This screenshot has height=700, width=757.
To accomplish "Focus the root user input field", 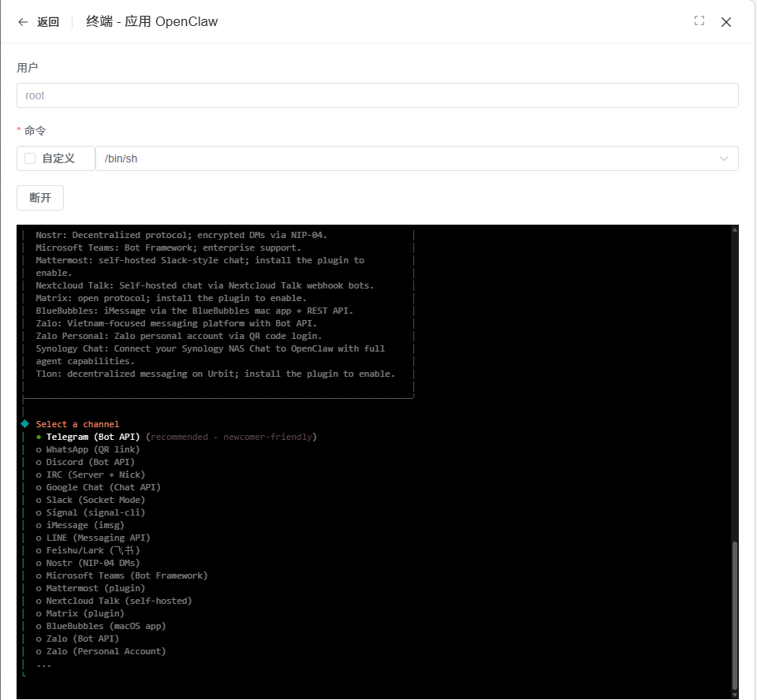I will pyautogui.click(x=377, y=95).
